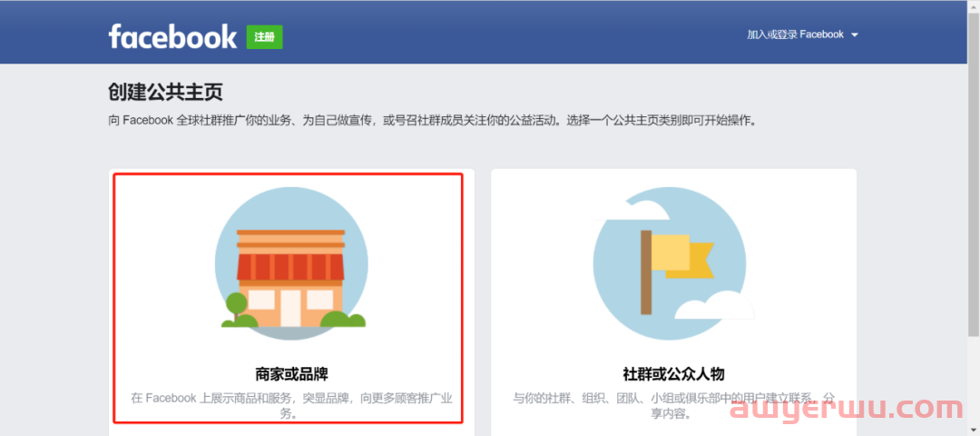Click the white cloud below the flag
Screen dimensions: 980x436
715,307
